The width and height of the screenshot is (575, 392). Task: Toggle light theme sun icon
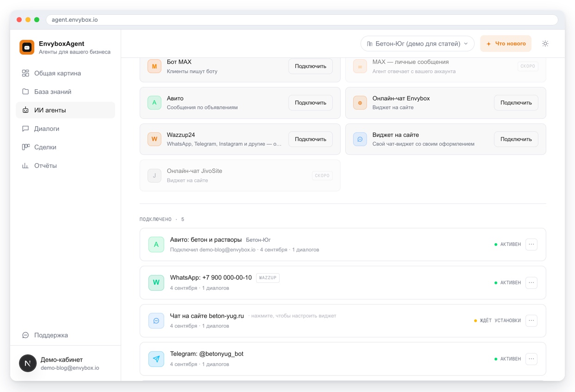click(545, 43)
